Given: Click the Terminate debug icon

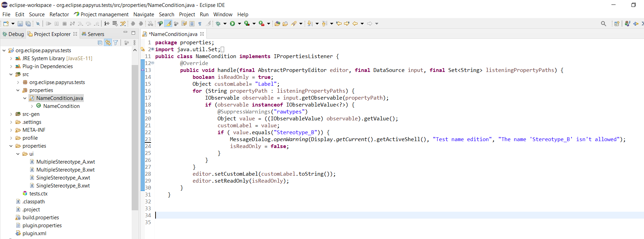Looking at the screenshot, I should tap(64, 24).
